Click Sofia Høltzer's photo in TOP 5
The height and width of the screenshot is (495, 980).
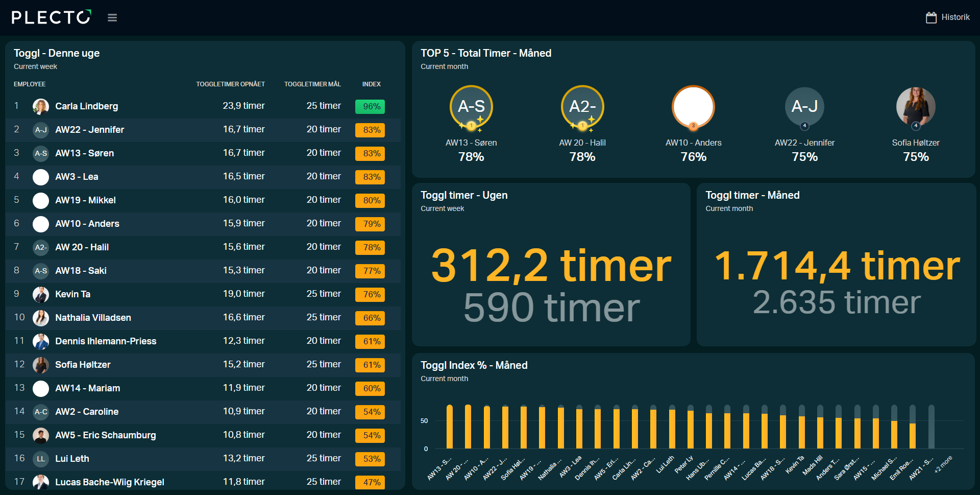916,106
